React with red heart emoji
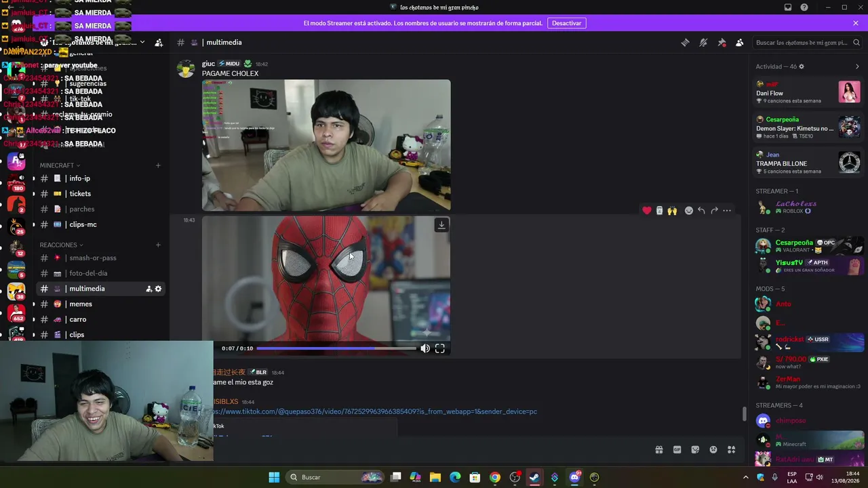 (647, 211)
